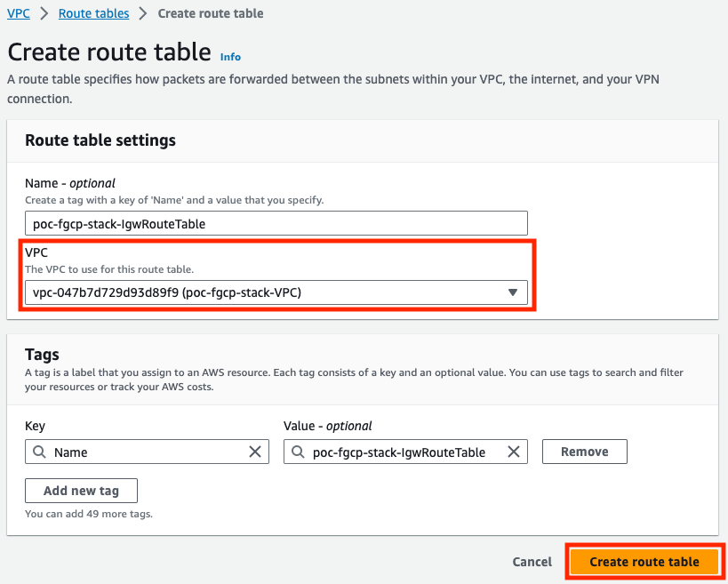
Task: Click the Create route table button
Action: tap(644, 562)
